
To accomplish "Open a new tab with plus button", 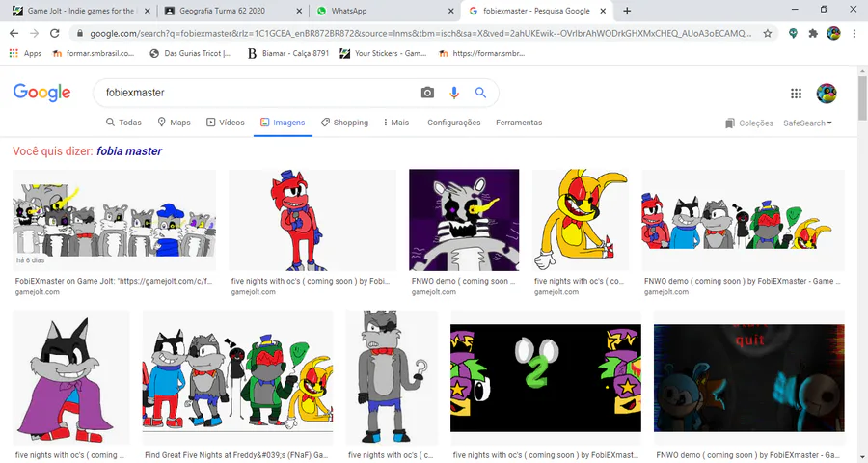I will [x=627, y=11].
